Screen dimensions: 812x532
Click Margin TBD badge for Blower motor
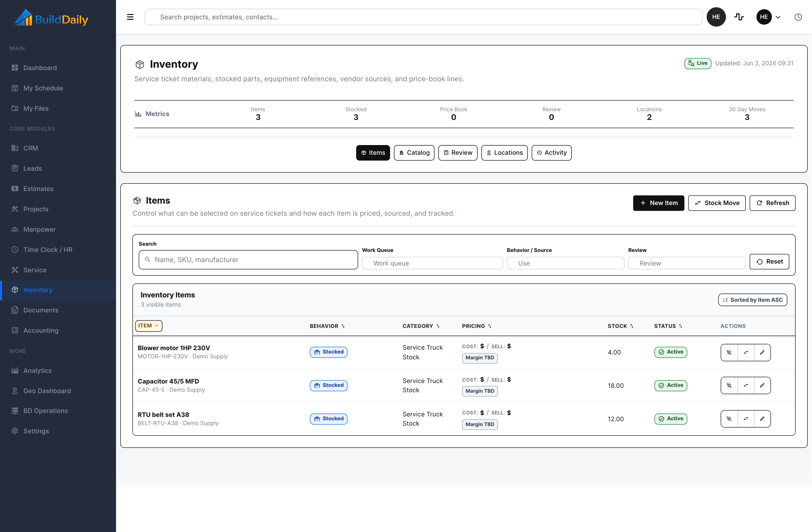click(x=480, y=358)
